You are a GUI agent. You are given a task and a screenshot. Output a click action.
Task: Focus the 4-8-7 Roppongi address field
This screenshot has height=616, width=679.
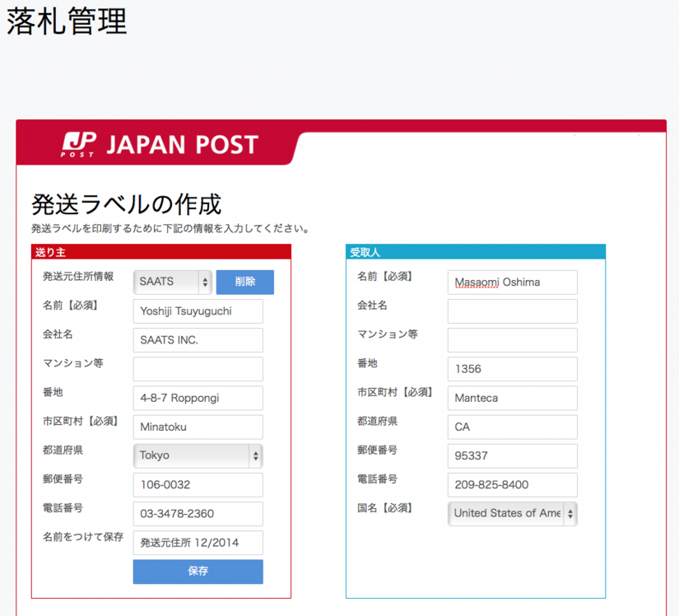(198, 399)
